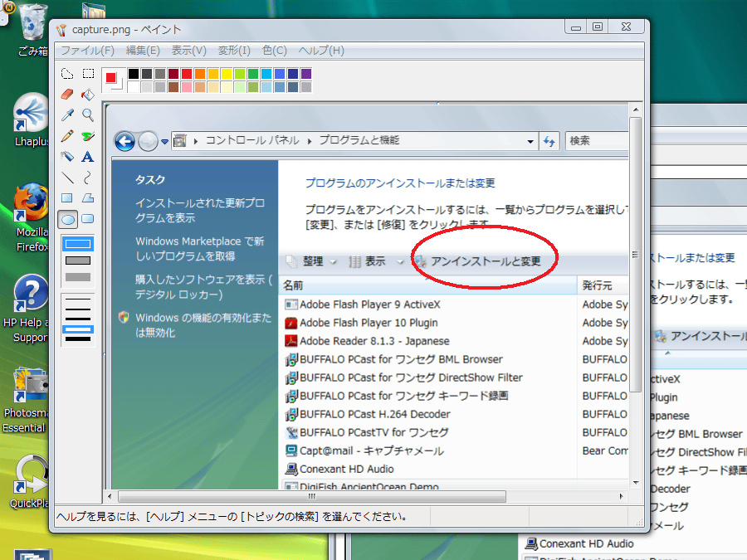Screen dimensions: 747x560
Task: Click the Paint vertical scrollbar down arrow
Action: (636, 482)
